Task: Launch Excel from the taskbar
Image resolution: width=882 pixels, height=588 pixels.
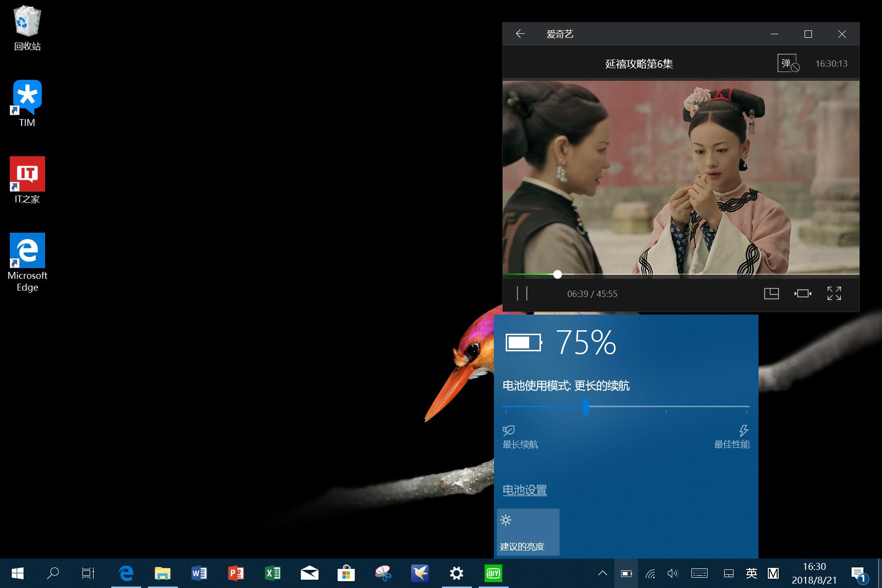Action: pos(273,573)
